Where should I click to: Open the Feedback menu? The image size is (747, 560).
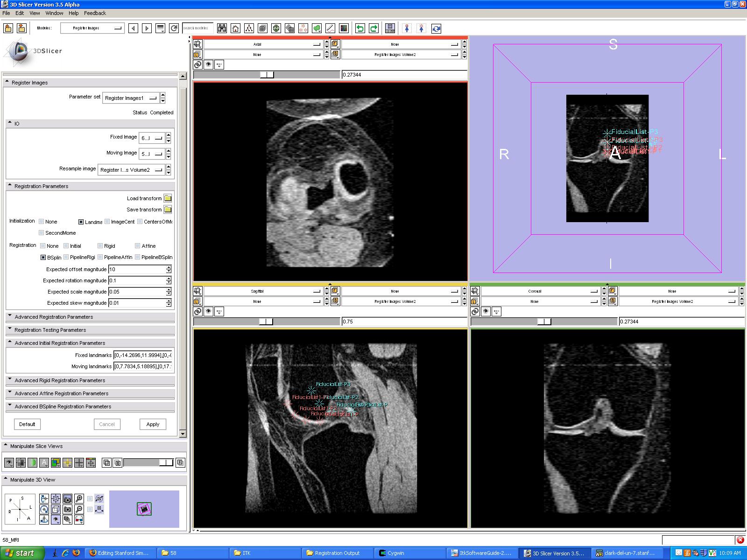pyautogui.click(x=95, y=13)
